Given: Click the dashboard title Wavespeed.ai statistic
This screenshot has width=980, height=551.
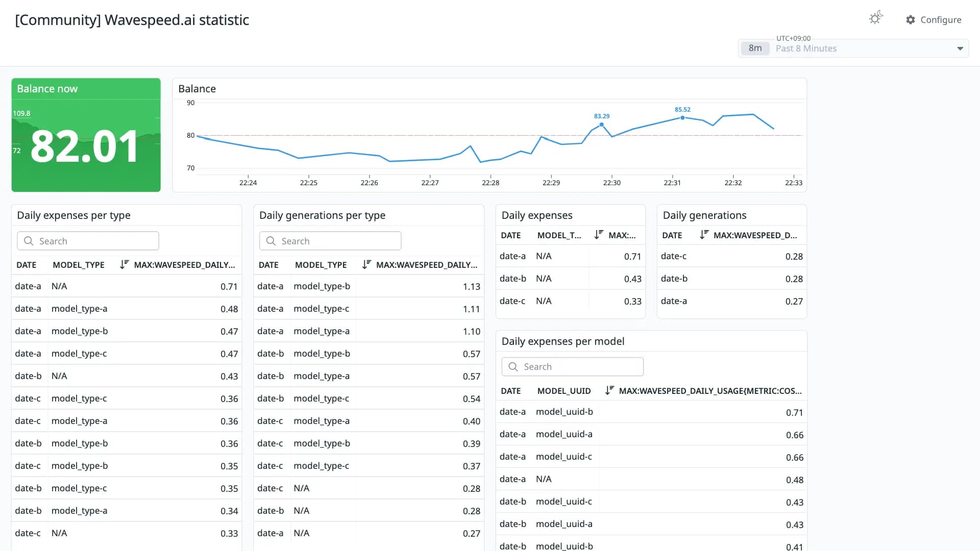Looking at the screenshot, I should [132, 20].
